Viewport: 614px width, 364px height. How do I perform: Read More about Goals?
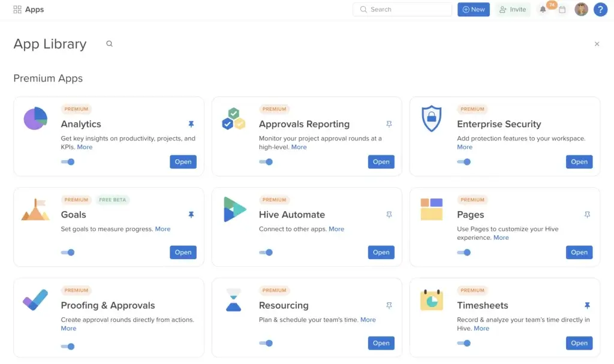pos(162,229)
